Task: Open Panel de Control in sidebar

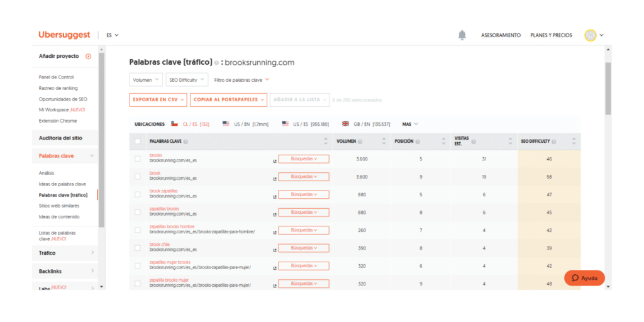Action: [x=56, y=77]
